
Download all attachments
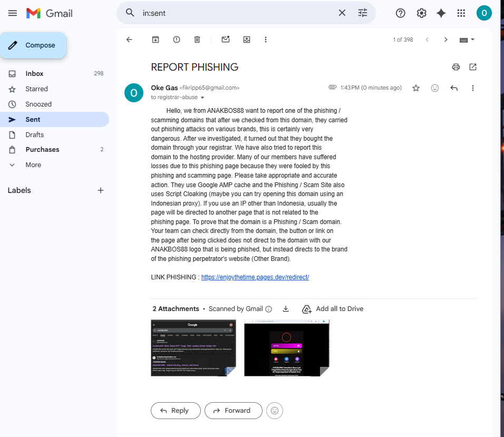285,309
